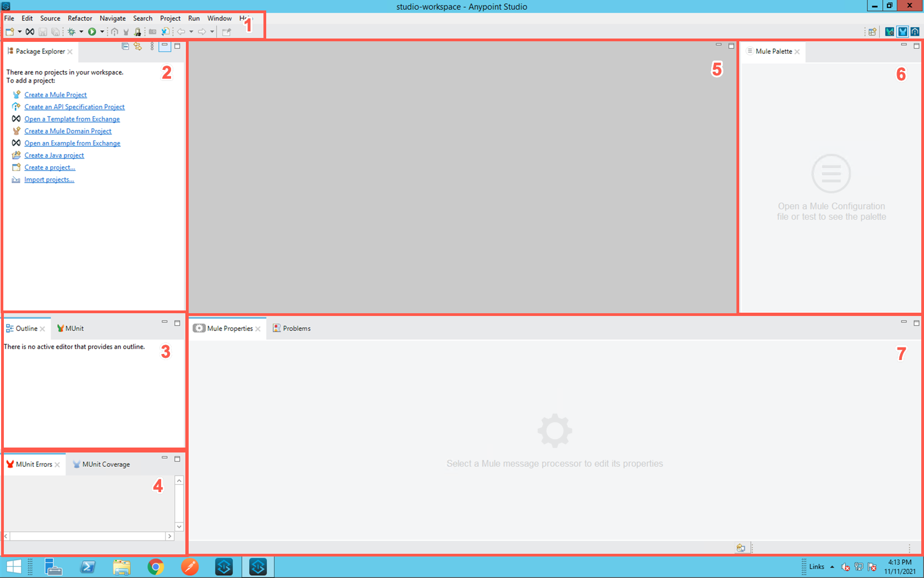This screenshot has height=578, width=924.
Task: Close the Package Explorer tab
Action: point(70,52)
